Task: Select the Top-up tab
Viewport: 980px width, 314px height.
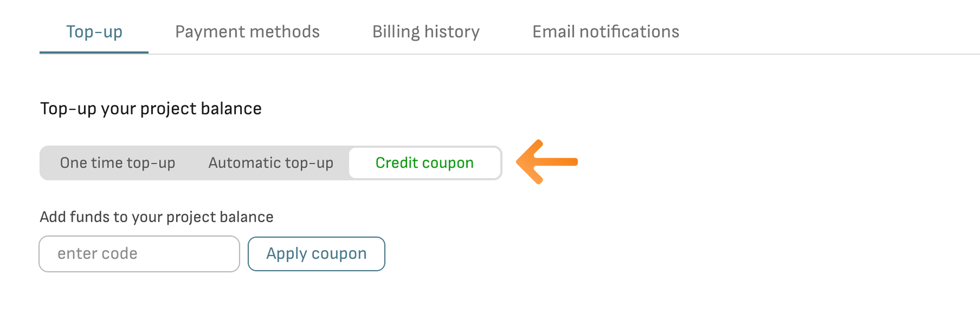Action: coord(94,31)
